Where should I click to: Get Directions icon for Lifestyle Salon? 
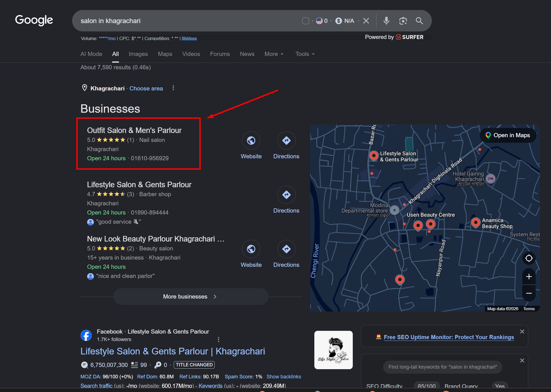point(286,195)
